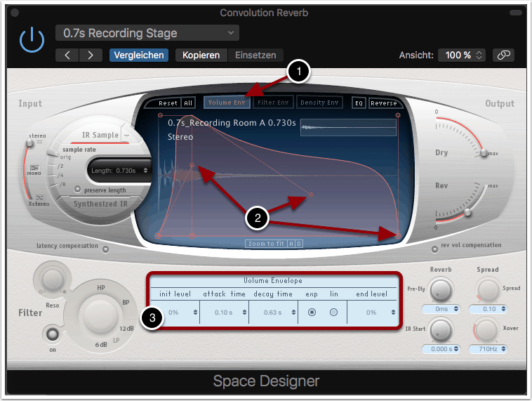532x401 pixels.
Task: Switch to the Filter Env tab
Action: click(x=272, y=103)
